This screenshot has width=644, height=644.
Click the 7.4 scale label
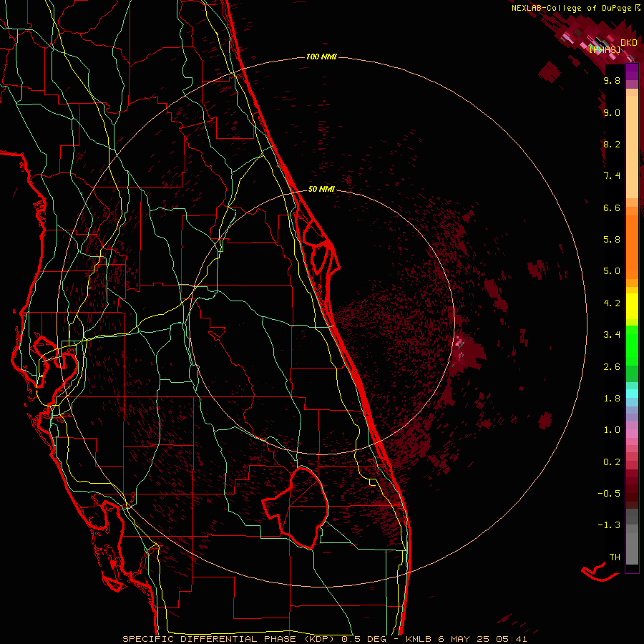[x=612, y=176]
